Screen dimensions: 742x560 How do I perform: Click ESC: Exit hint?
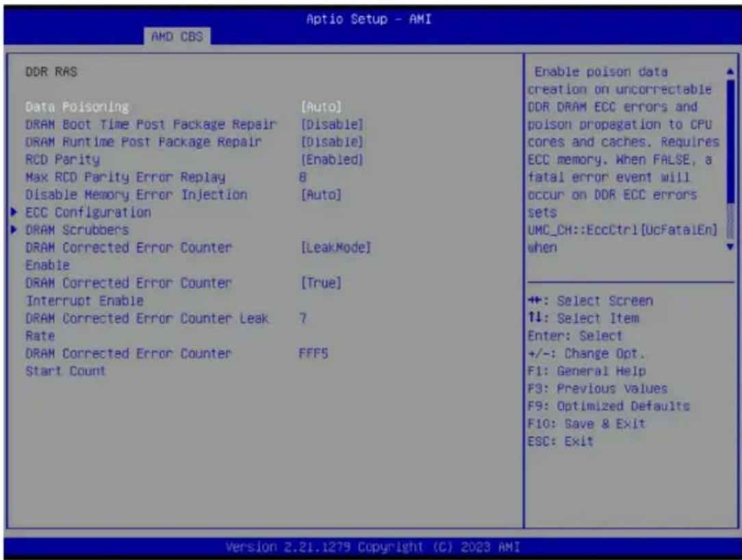click(561, 442)
